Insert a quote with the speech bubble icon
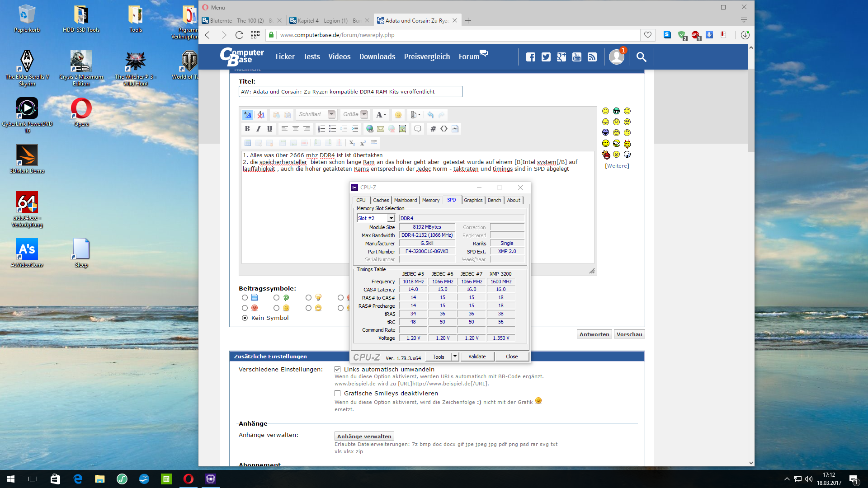Screen dimensions: 868x488 click(418, 129)
